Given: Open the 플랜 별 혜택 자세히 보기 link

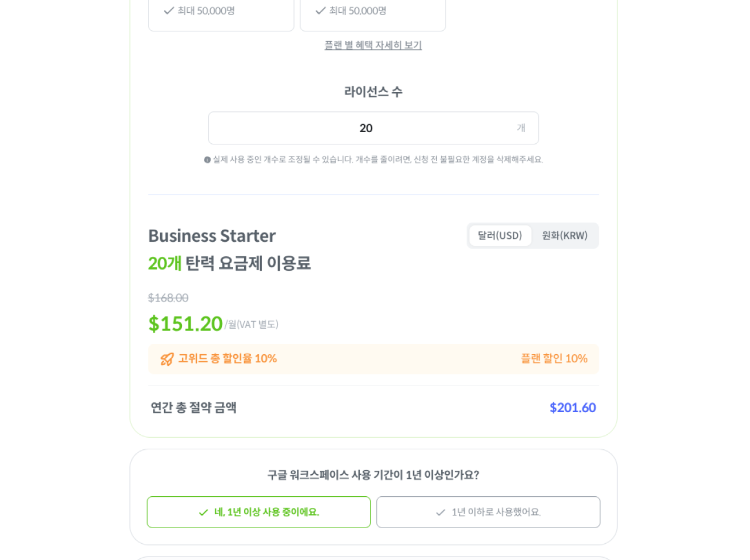Looking at the screenshot, I should click(373, 45).
